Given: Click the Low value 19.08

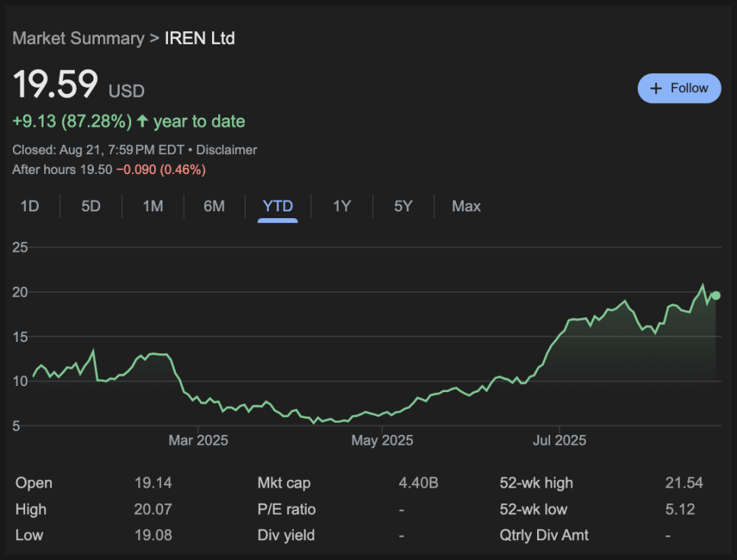Looking at the screenshot, I should coord(153,535).
